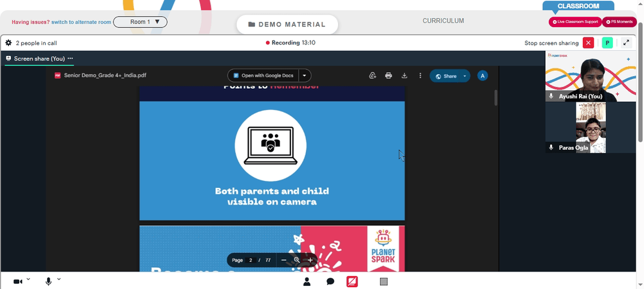Open the CURRICULUM tab
Viewport: 644px width, 289px height.
pyautogui.click(x=443, y=21)
